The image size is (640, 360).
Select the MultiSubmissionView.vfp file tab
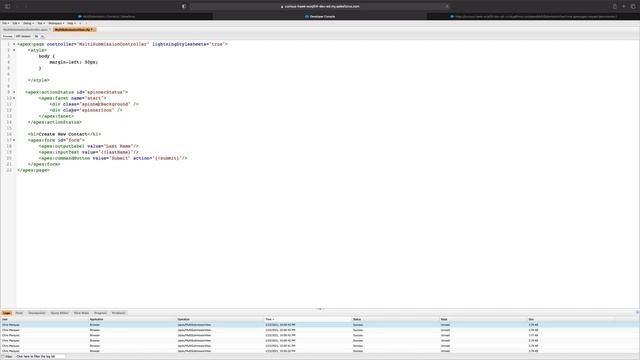[x=74, y=29]
